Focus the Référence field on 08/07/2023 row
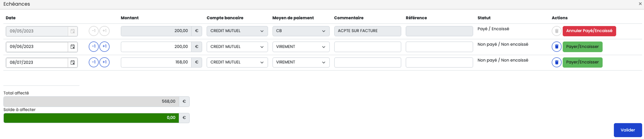This screenshot has width=644, height=139. (439, 62)
